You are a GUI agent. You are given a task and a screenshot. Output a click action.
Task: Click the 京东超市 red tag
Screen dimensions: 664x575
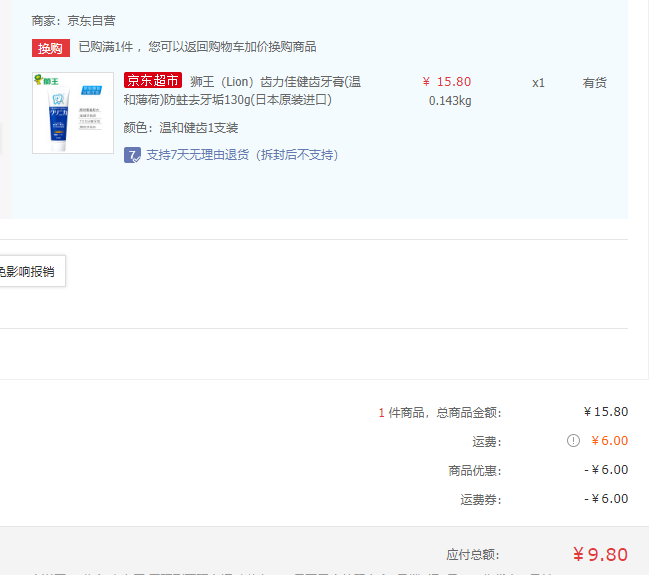[x=153, y=80]
